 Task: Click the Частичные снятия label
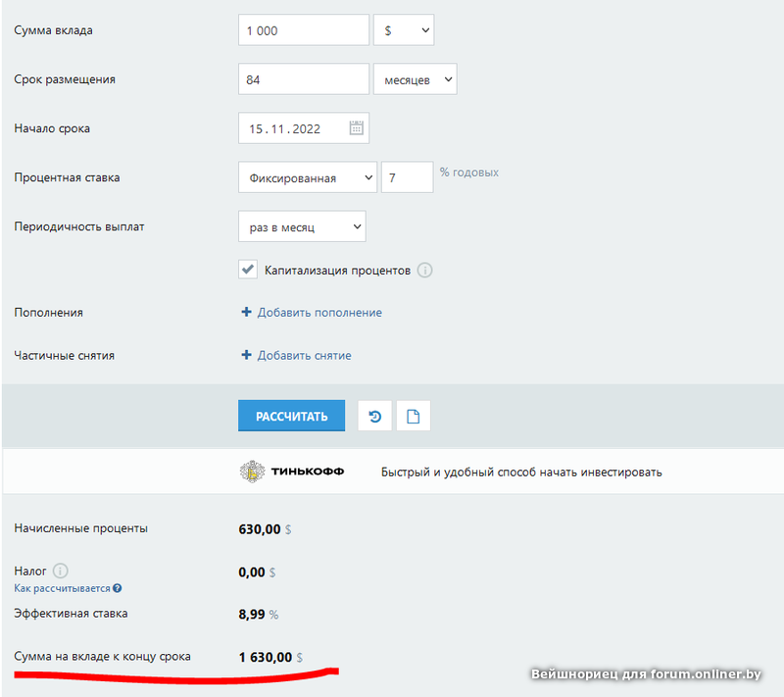(x=64, y=356)
